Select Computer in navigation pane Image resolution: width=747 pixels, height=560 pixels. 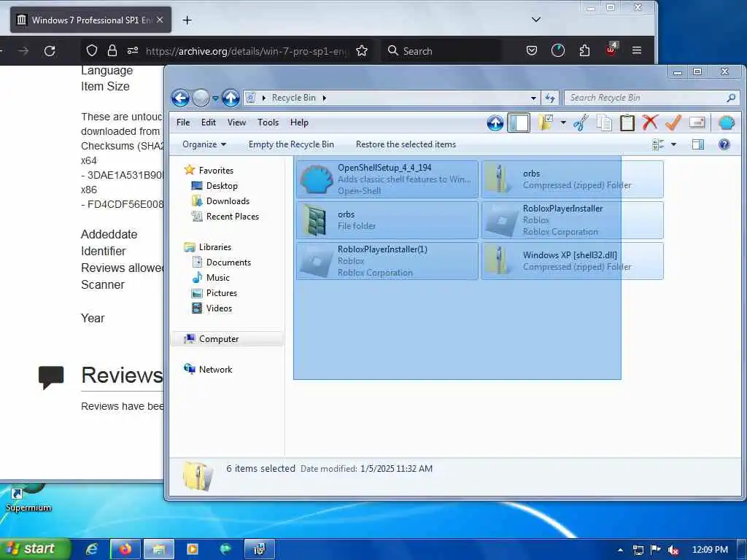[x=219, y=338]
